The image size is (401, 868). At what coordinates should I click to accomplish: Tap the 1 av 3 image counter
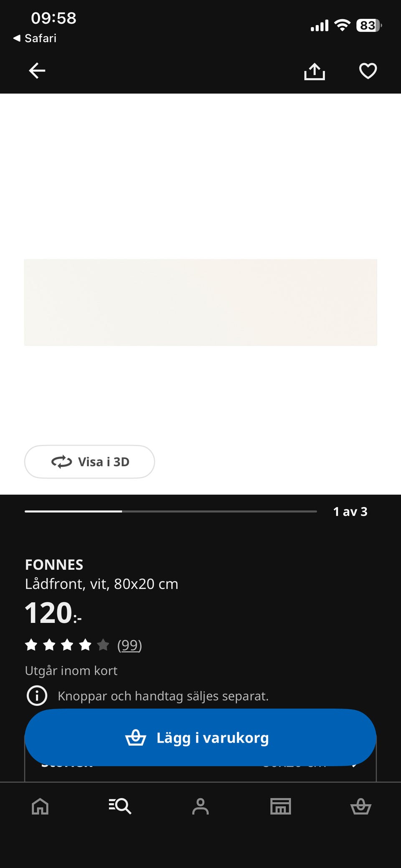click(350, 512)
